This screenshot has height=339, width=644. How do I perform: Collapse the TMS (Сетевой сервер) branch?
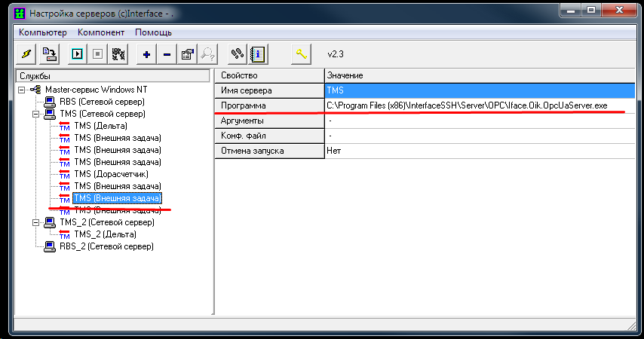pos(35,114)
